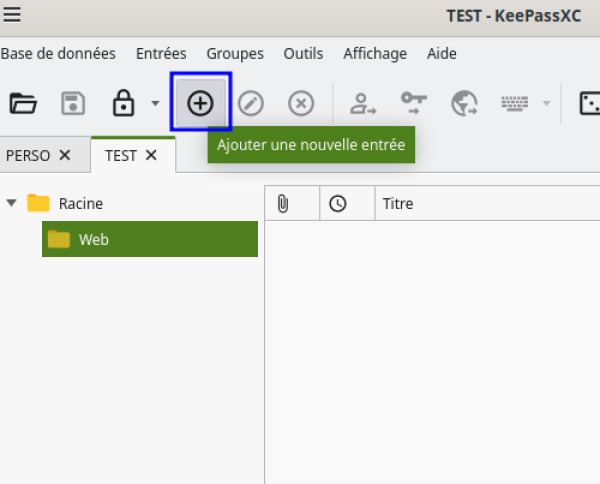Screen dimensions: 600x484
Task: Open the Groupes menu
Action: pyautogui.click(x=235, y=54)
